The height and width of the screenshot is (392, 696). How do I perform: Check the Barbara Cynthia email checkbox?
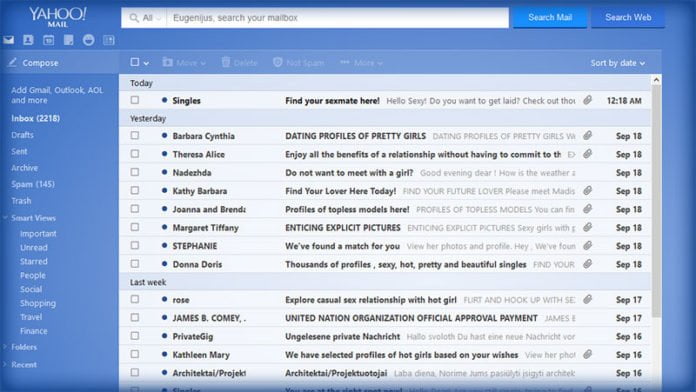(134, 135)
